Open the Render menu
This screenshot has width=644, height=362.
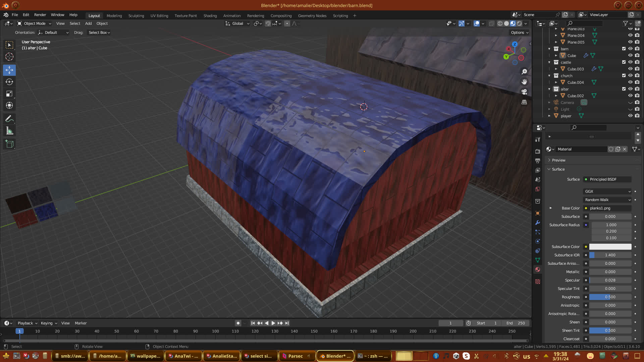(x=40, y=15)
